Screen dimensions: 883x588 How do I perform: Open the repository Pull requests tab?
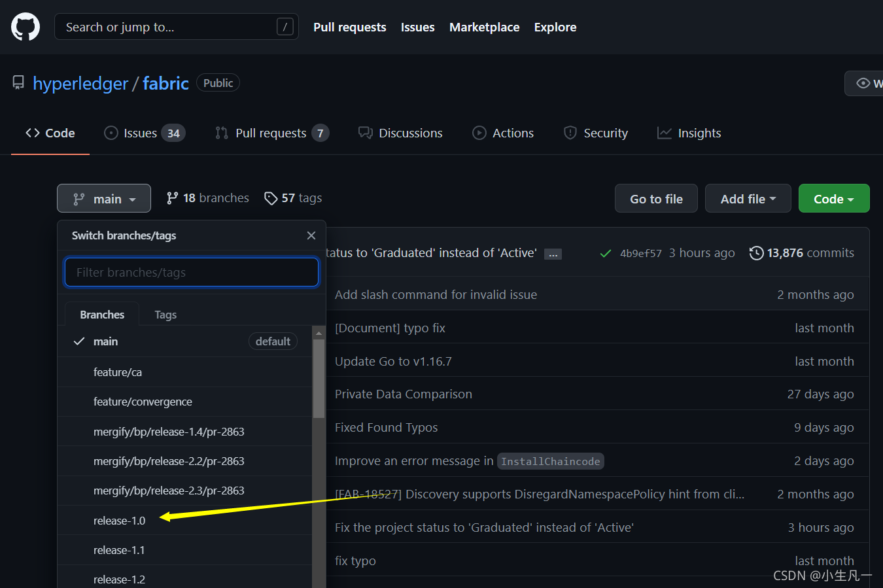pyautogui.click(x=272, y=133)
